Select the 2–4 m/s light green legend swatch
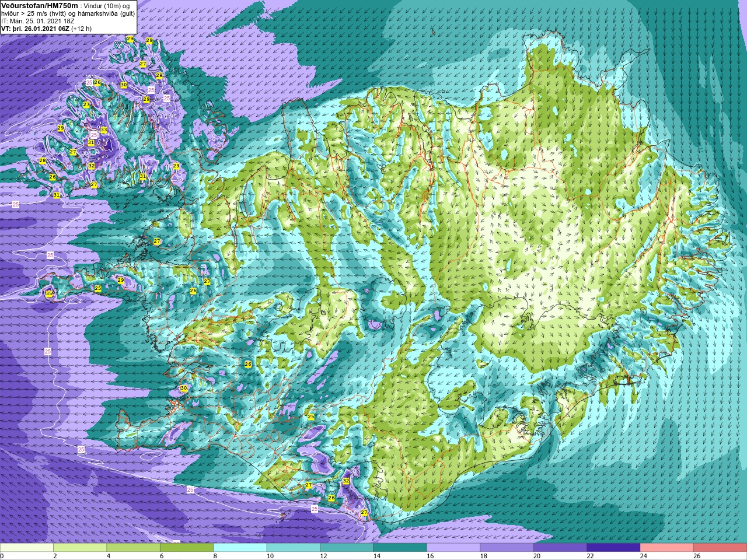This screenshot has width=747, height=560. [80, 548]
